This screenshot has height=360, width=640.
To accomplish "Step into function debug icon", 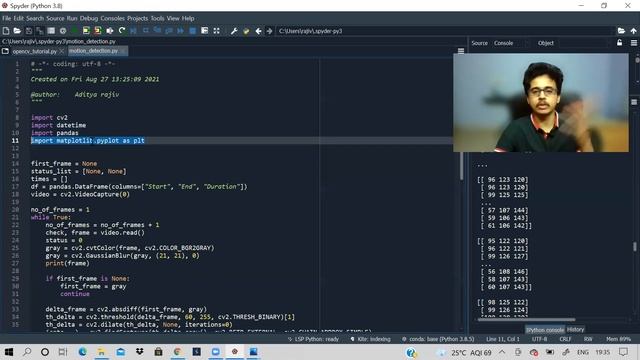I will (x=157, y=31).
